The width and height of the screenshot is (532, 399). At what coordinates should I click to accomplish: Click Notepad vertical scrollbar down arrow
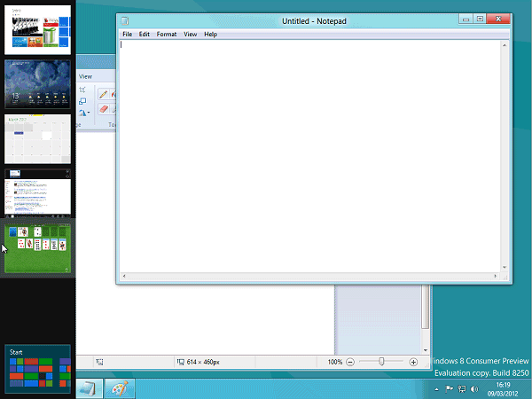505,268
